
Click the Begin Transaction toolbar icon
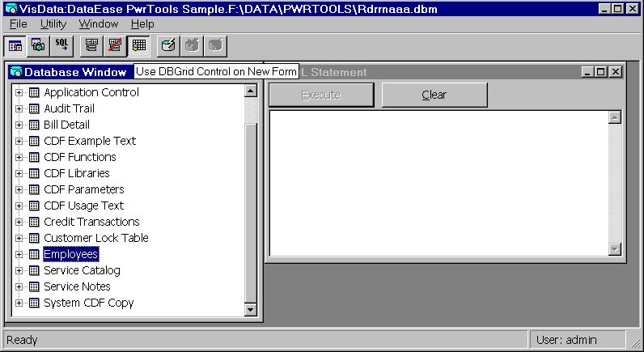(x=168, y=45)
